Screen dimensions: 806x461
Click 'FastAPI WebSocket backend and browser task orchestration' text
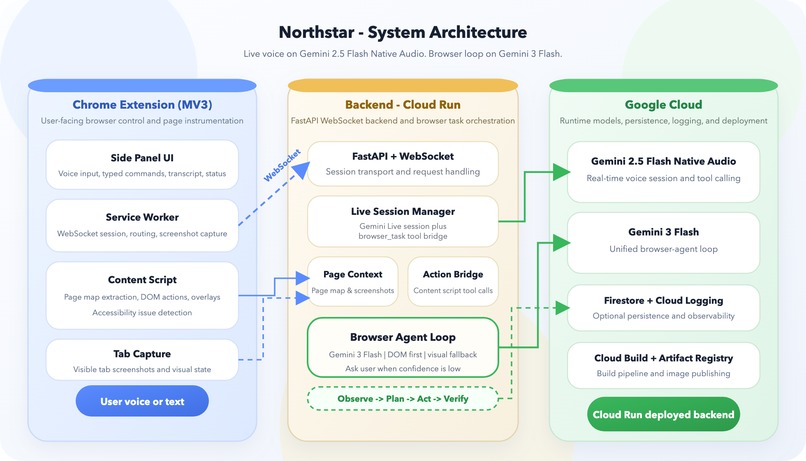click(402, 121)
